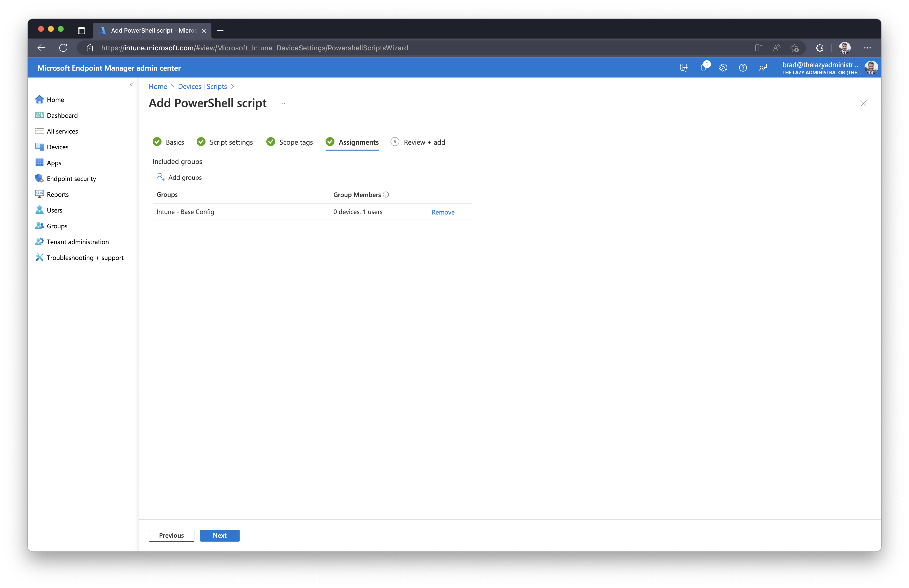This screenshot has width=909, height=588.
Task: Follow the Home breadcrumb link
Action: [x=158, y=87]
